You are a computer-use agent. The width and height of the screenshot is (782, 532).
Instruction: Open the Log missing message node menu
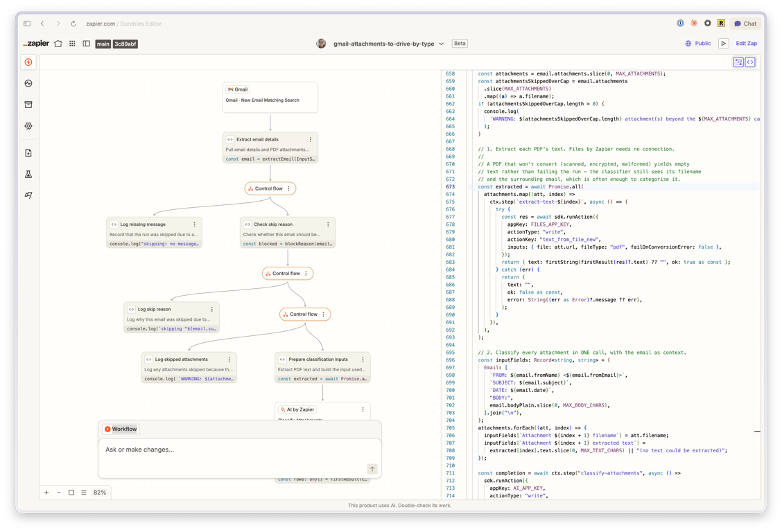pos(195,224)
